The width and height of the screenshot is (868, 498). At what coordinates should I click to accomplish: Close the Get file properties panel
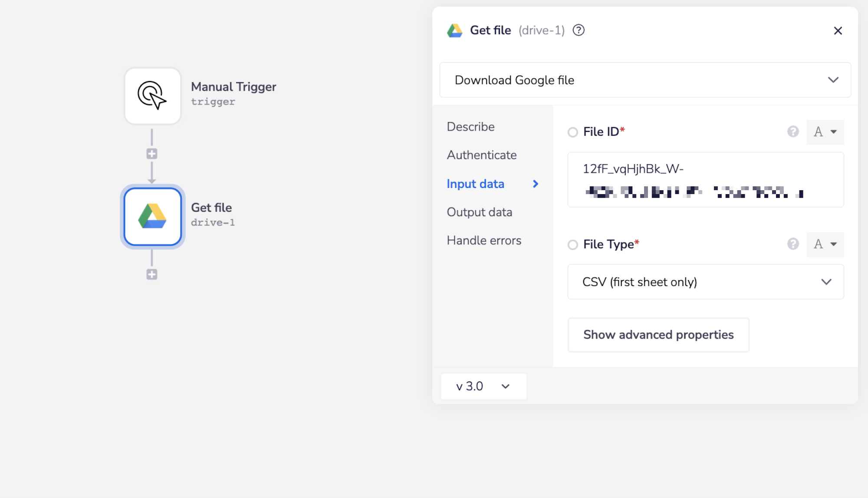point(838,31)
